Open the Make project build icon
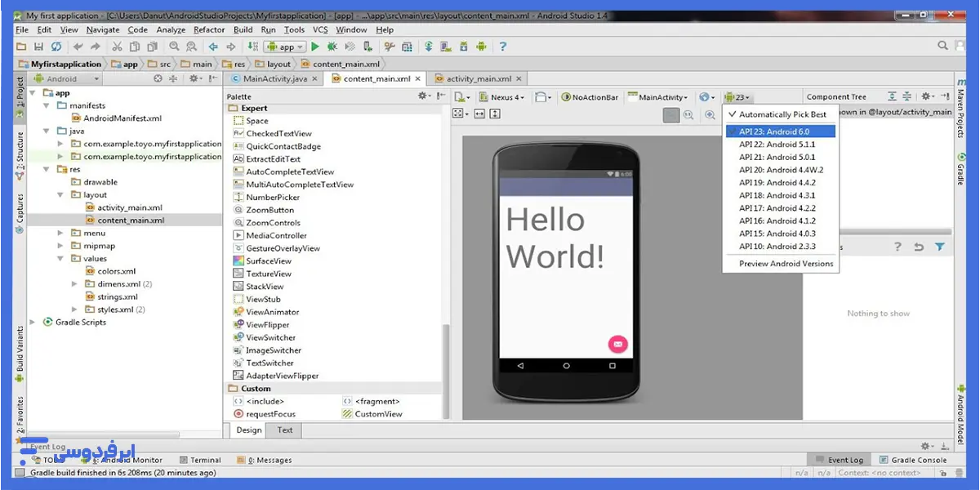Viewport: 980px width, 490px height. [254, 47]
